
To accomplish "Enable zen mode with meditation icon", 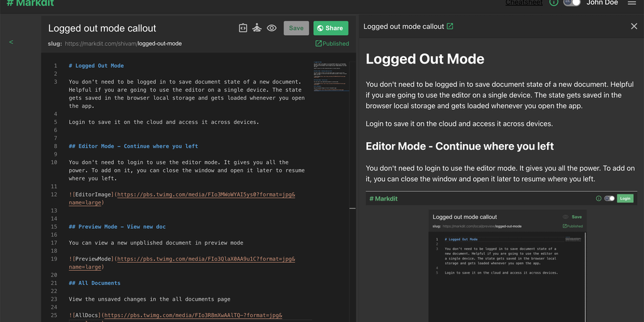I will click(x=257, y=28).
